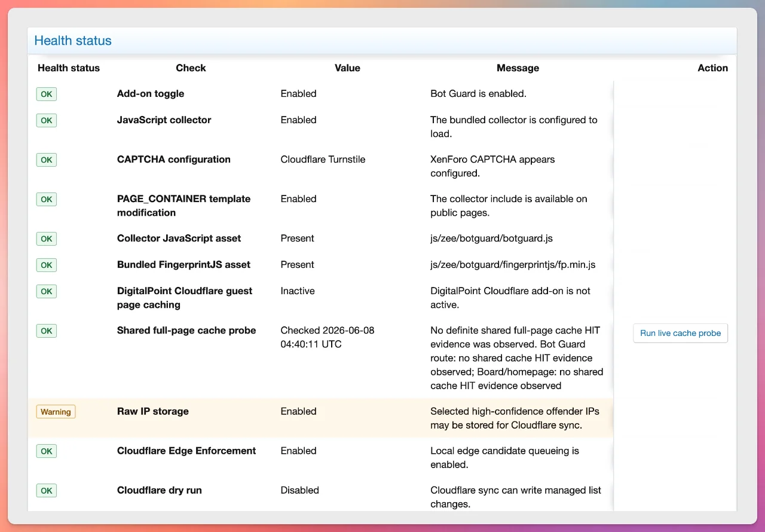Image resolution: width=765 pixels, height=532 pixels.
Task: Click the OK badge for Bundled FingerprintJS asset
Action: (x=47, y=265)
